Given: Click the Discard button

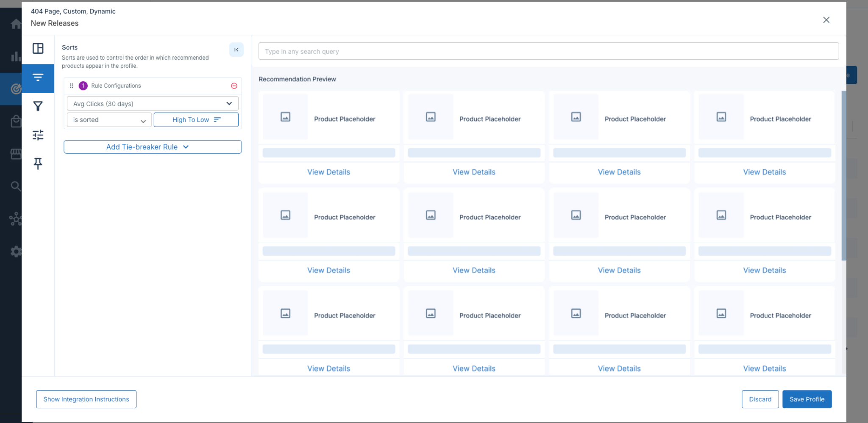Looking at the screenshot, I should pos(760,399).
